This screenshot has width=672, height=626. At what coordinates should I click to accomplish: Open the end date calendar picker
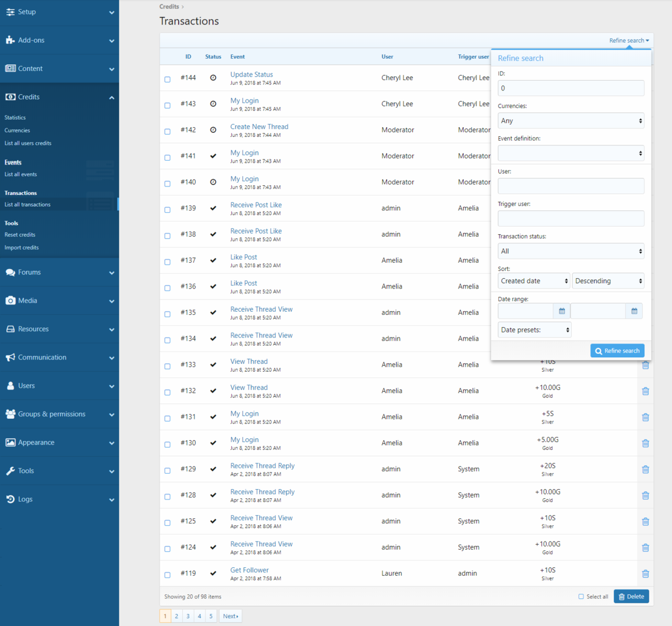pyautogui.click(x=634, y=311)
